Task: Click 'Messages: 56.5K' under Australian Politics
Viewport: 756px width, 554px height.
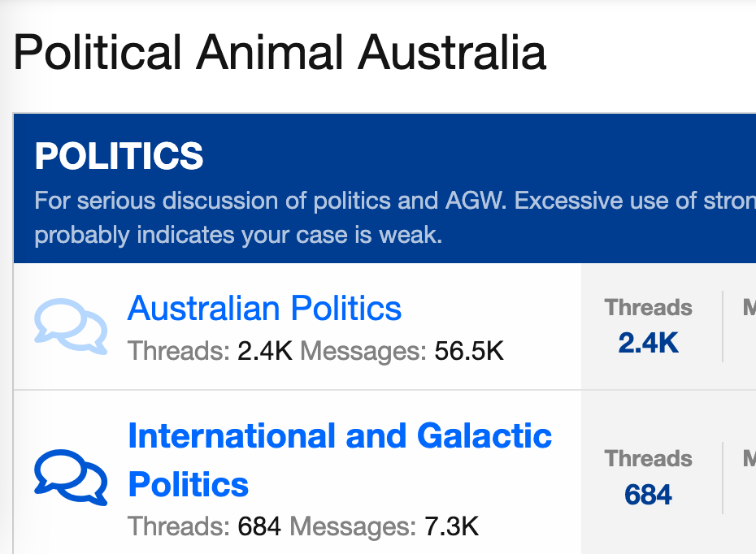Action: tap(402, 351)
